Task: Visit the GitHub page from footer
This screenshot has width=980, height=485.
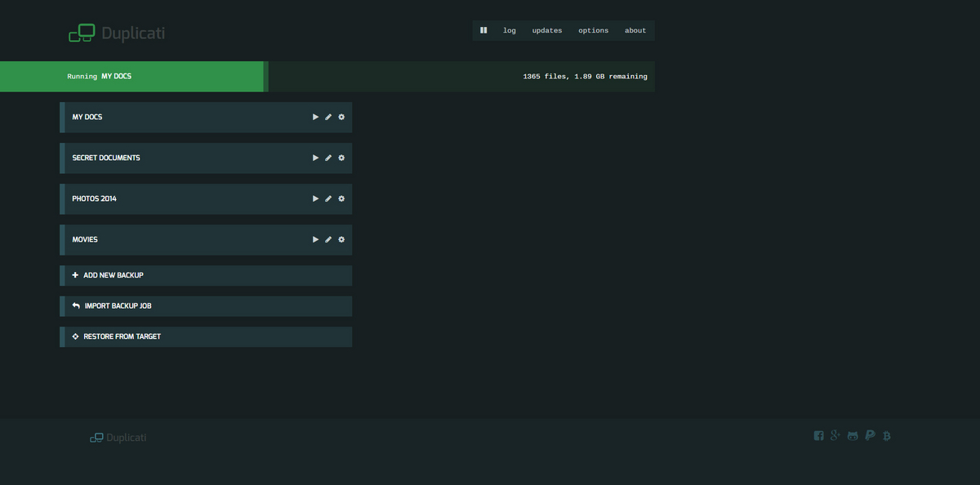Action: coord(853,436)
